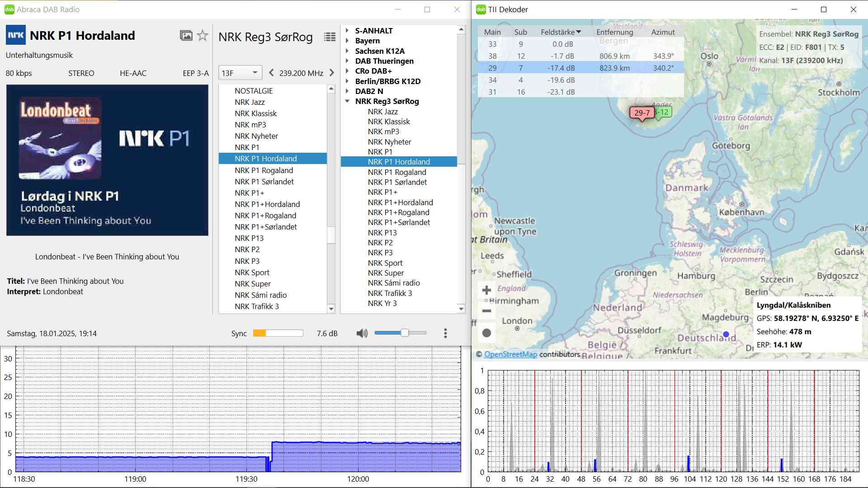Mark station as favorite with star
The height and width of the screenshot is (488, 868).
point(203,36)
